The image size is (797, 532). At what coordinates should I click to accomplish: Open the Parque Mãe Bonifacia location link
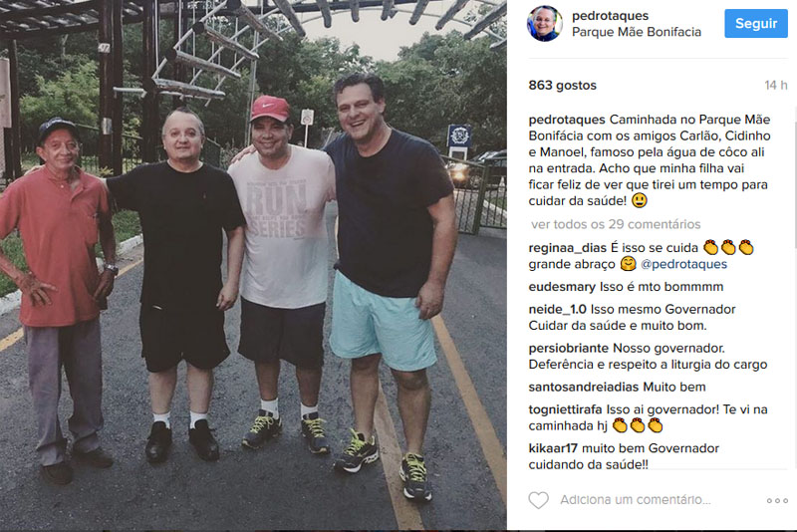(637, 32)
